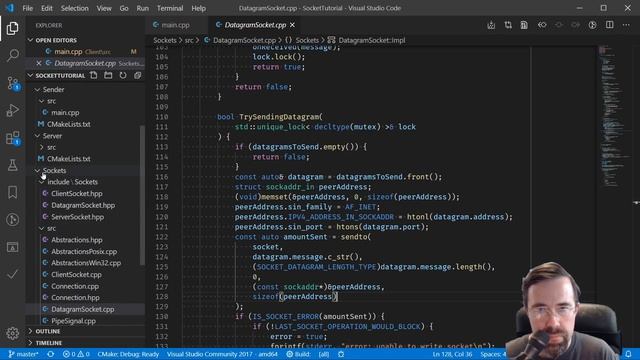This screenshot has width=640, height=360.
Task: Open the File menu
Action: 28,8
